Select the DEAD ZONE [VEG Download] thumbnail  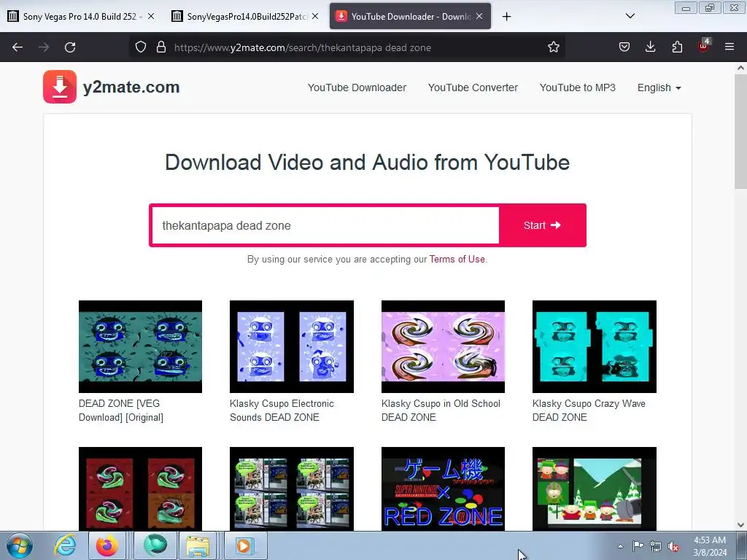(x=140, y=346)
